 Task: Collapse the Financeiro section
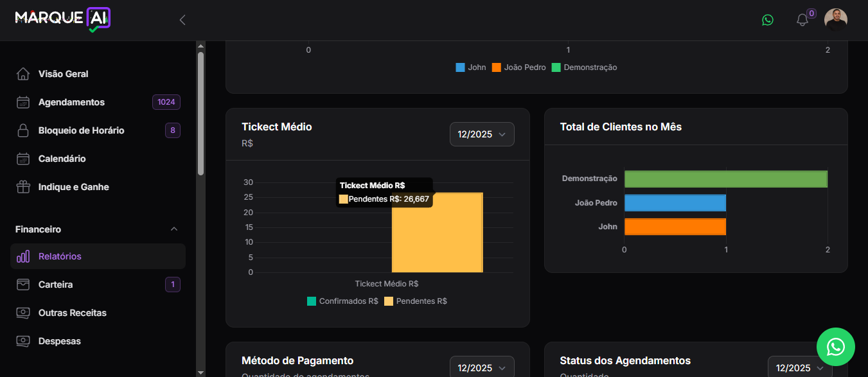[173, 229]
